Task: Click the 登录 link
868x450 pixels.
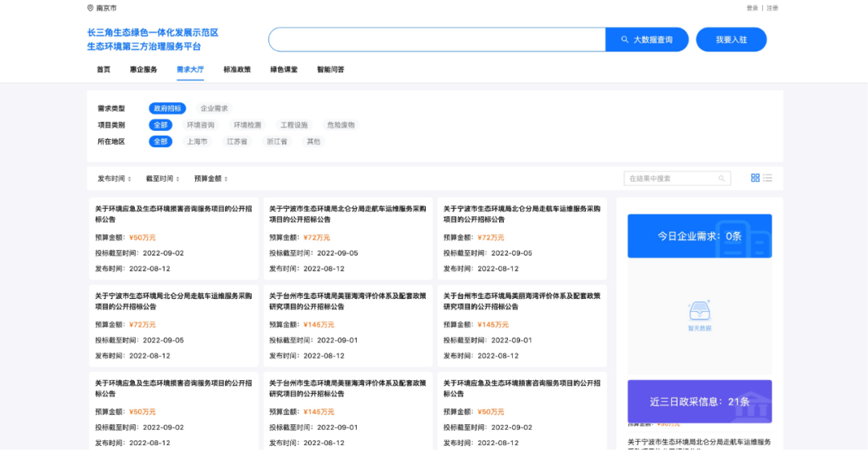Action: coord(752,8)
